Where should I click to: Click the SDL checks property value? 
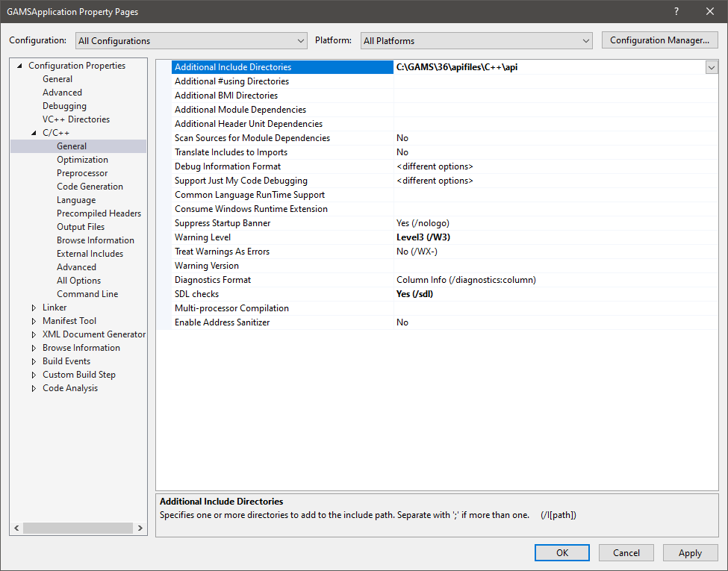[x=414, y=294]
